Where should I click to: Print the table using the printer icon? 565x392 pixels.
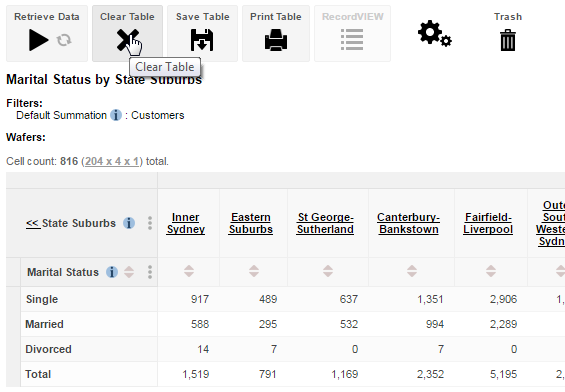[276, 40]
